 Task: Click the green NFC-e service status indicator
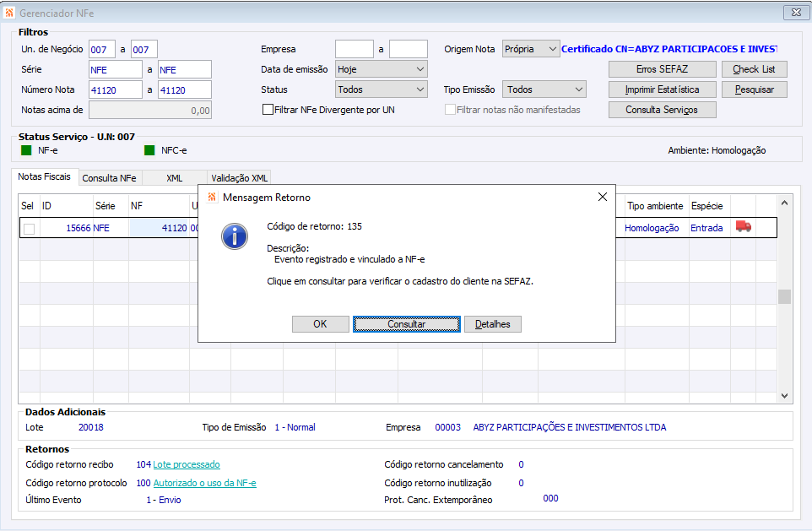click(x=149, y=150)
